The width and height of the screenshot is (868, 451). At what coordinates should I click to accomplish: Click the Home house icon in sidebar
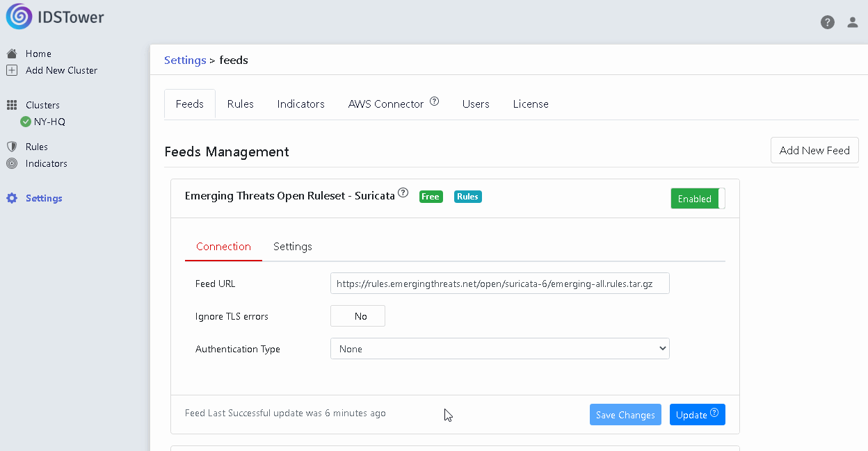coord(12,54)
